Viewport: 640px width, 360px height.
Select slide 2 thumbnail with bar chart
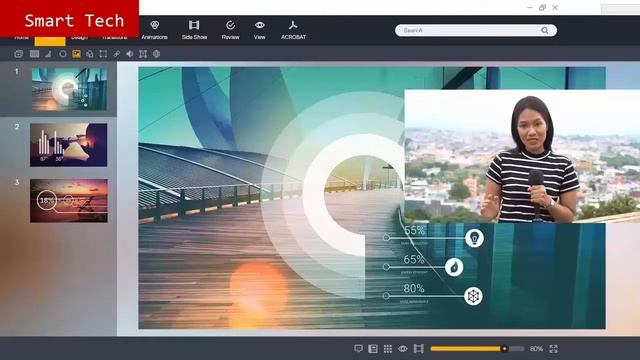pos(69,144)
